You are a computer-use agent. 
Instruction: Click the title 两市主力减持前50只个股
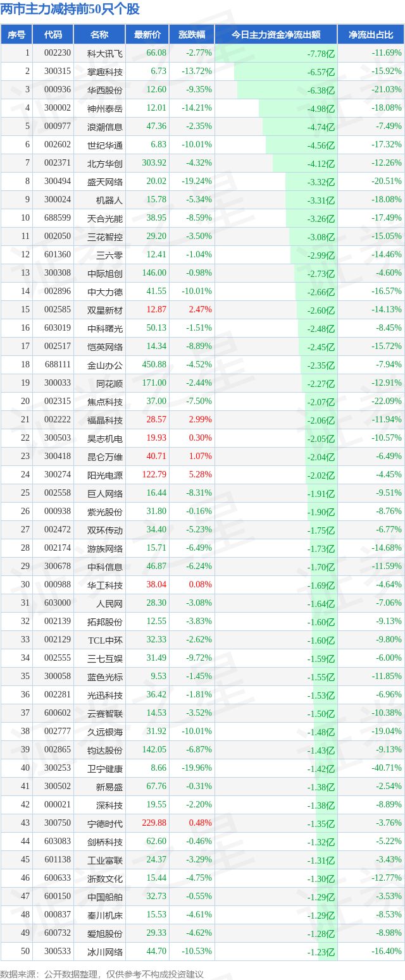[x=70, y=9]
